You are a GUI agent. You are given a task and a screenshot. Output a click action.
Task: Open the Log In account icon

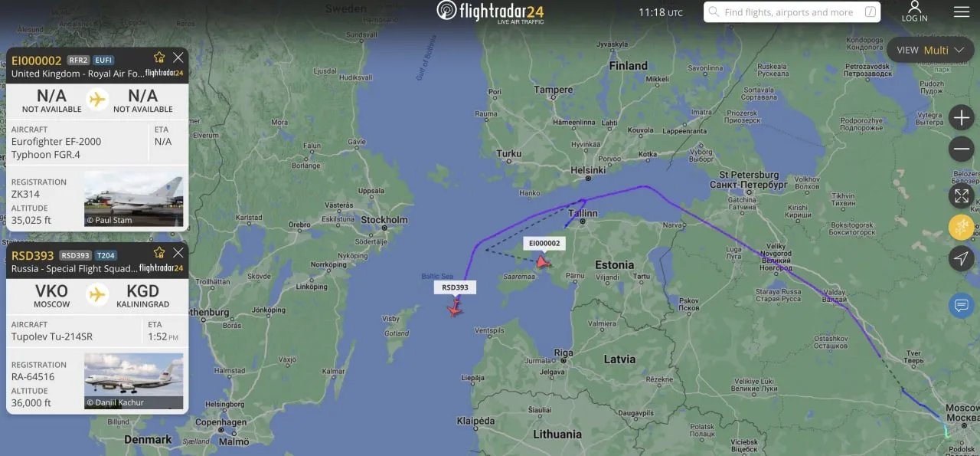point(914,11)
